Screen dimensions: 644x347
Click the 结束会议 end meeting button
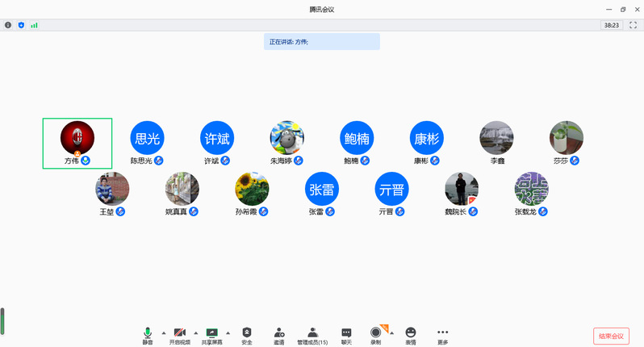click(x=610, y=335)
